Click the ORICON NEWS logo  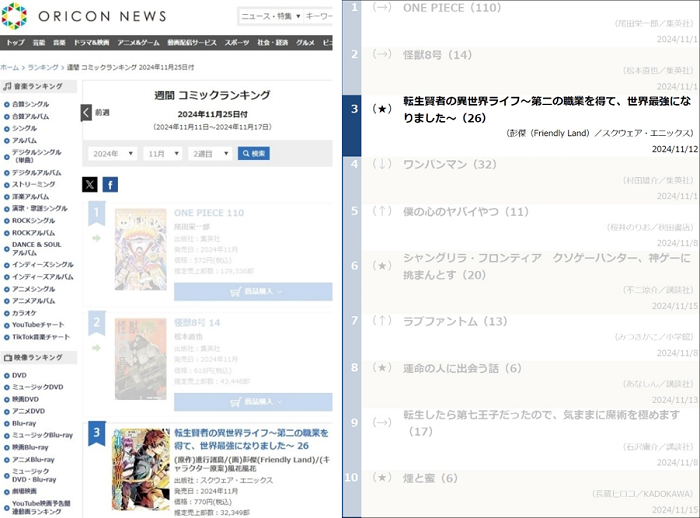[x=84, y=16]
